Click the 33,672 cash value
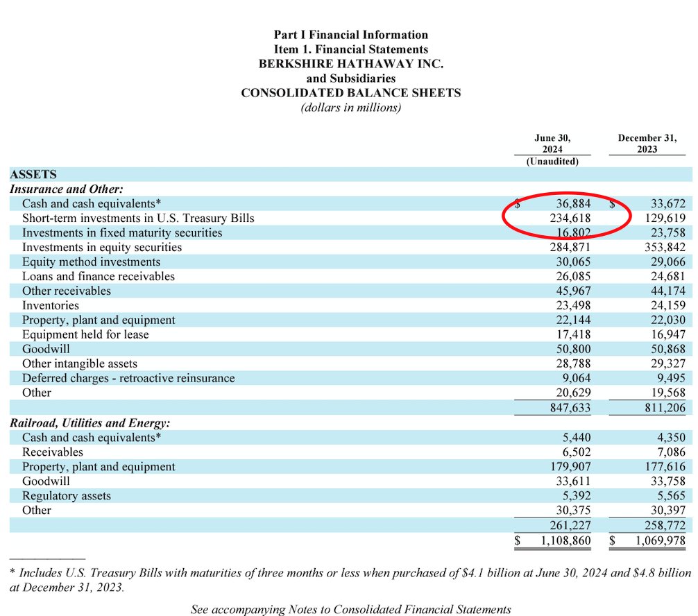Image resolution: width=698 pixels, height=616 pixels. [x=668, y=204]
